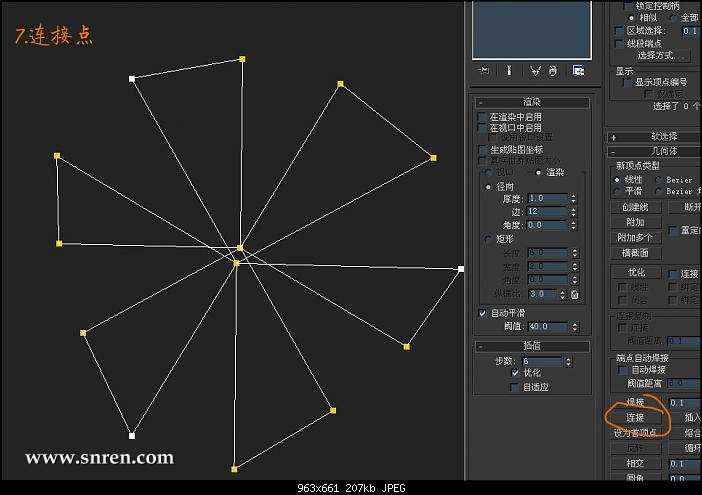The image size is (702, 495).
Task: Select the 全部 radio button
Action: pos(672,18)
